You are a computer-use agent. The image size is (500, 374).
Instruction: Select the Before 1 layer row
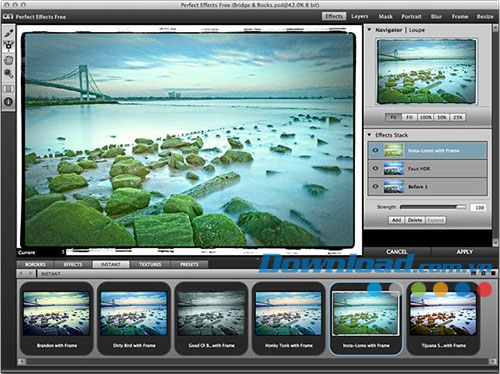point(427,186)
